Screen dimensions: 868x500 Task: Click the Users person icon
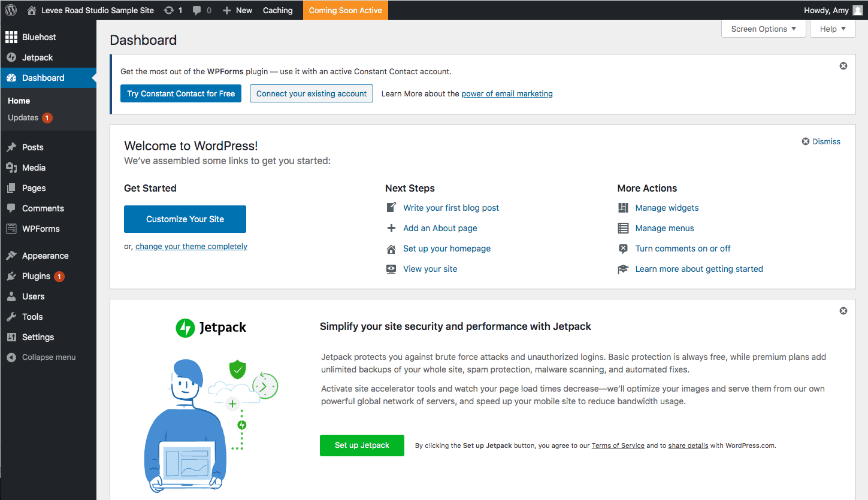(11, 296)
